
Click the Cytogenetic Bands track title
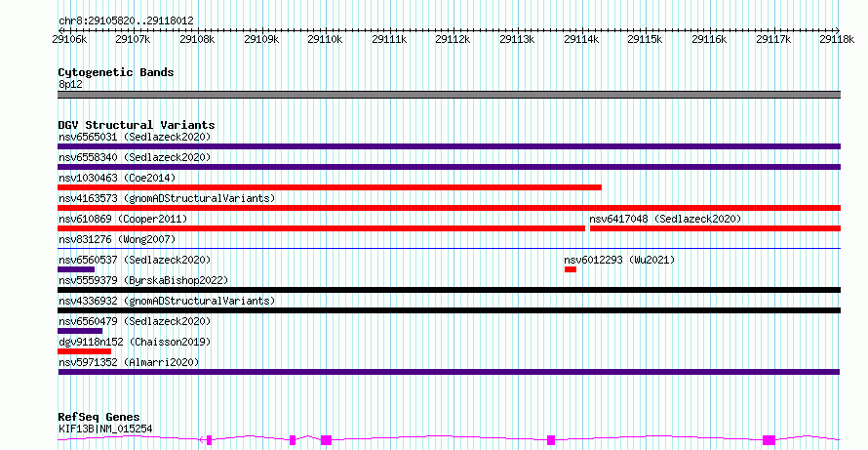[116, 72]
